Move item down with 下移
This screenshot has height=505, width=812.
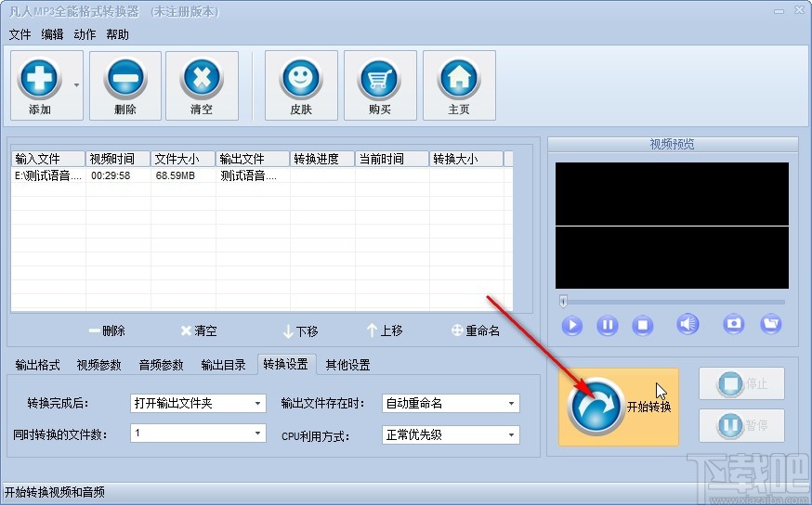coord(300,330)
